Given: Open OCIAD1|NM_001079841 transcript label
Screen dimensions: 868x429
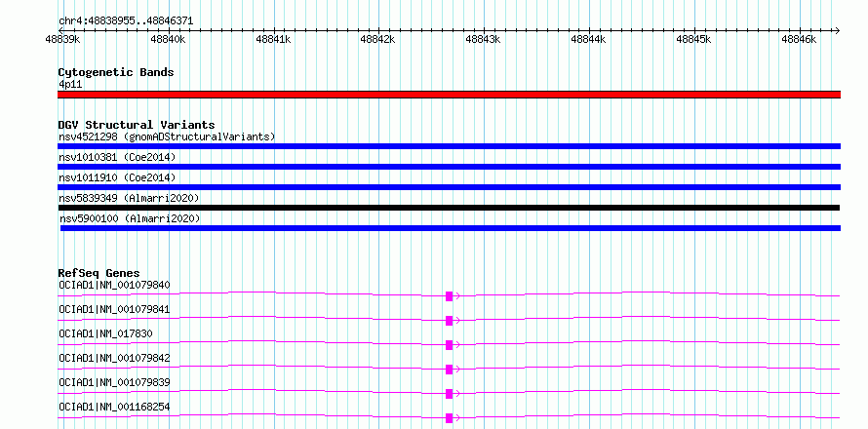Looking at the screenshot, I should 114,309.
